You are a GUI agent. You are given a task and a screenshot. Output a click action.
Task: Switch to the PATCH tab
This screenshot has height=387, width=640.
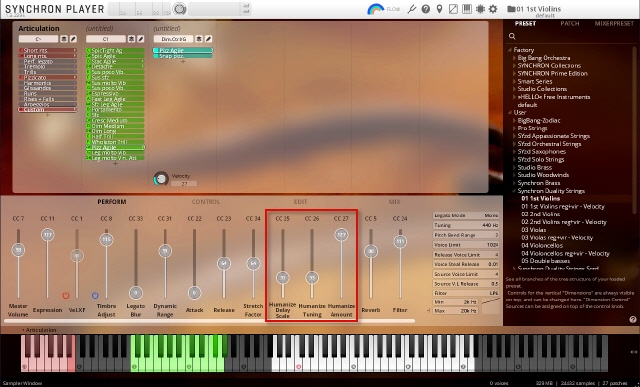tap(569, 23)
